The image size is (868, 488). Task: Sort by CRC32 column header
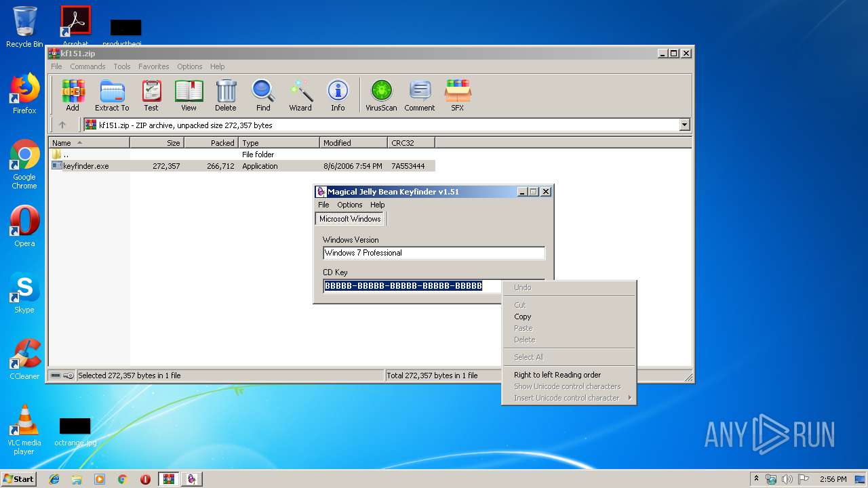(411, 142)
